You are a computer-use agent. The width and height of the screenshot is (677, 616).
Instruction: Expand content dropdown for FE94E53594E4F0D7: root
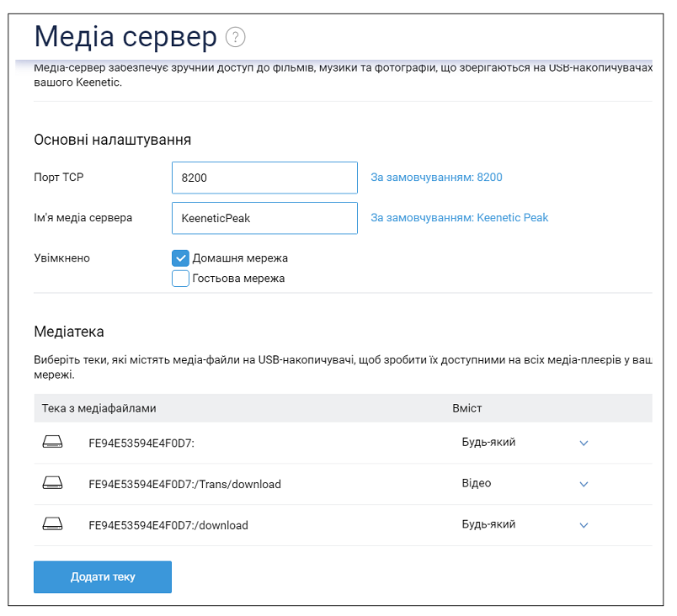584,443
